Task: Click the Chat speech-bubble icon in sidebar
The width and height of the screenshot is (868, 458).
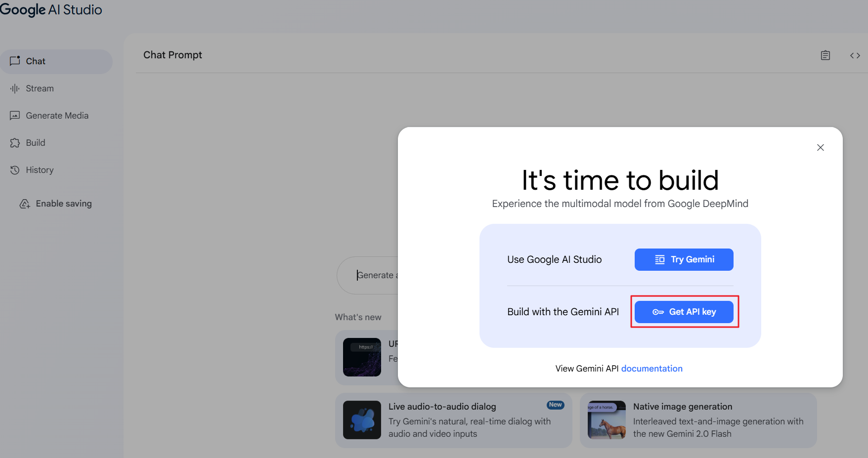Action: tap(15, 61)
